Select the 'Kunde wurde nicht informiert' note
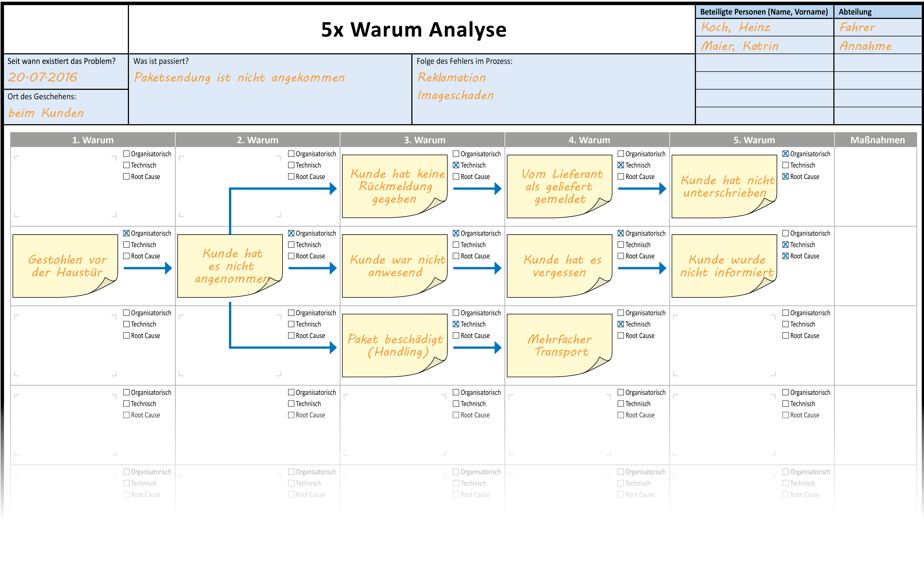 coord(724,266)
